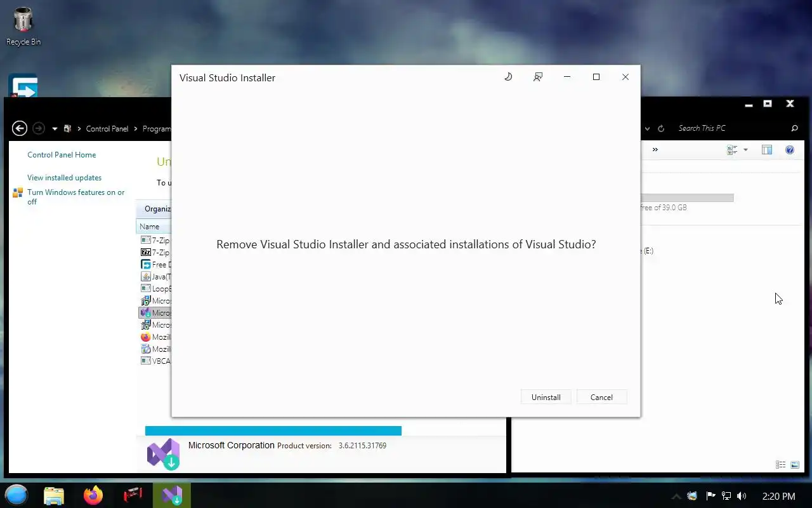Select the first Microsoft installer entry above Visual Studio
This screenshot has height=508, width=812.
[x=155, y=301]
